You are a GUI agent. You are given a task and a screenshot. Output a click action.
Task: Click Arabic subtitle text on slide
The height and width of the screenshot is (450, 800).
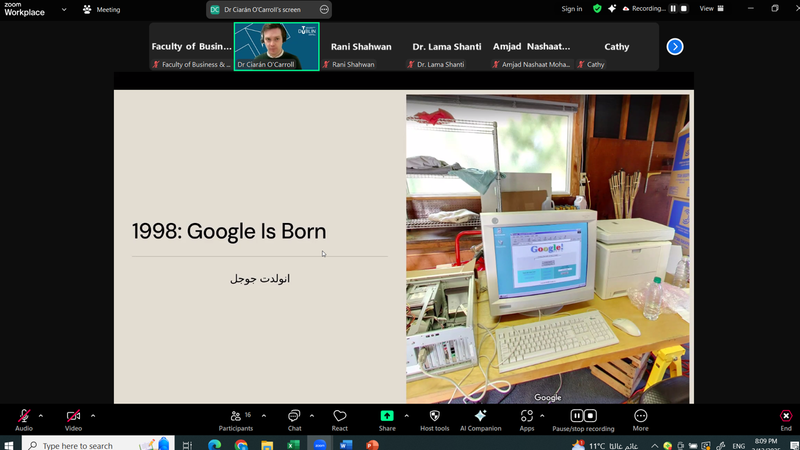point(260,279)
